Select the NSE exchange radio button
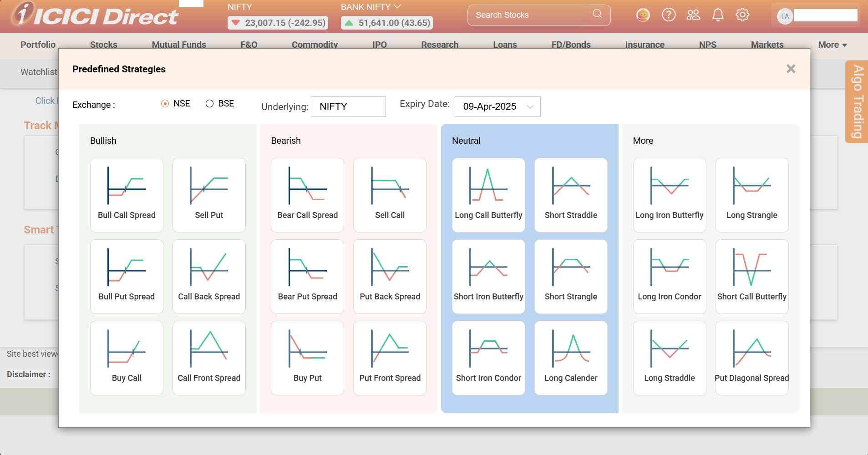 tap(165, 104)
